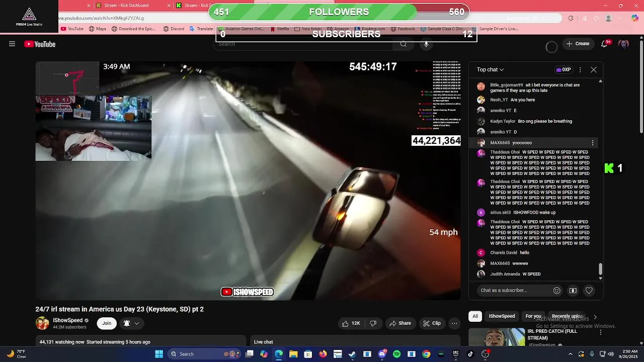This screenshot has width=644, height=362.
Task: Join the IShowSpeed channel membership
Action: click(107, 323)
